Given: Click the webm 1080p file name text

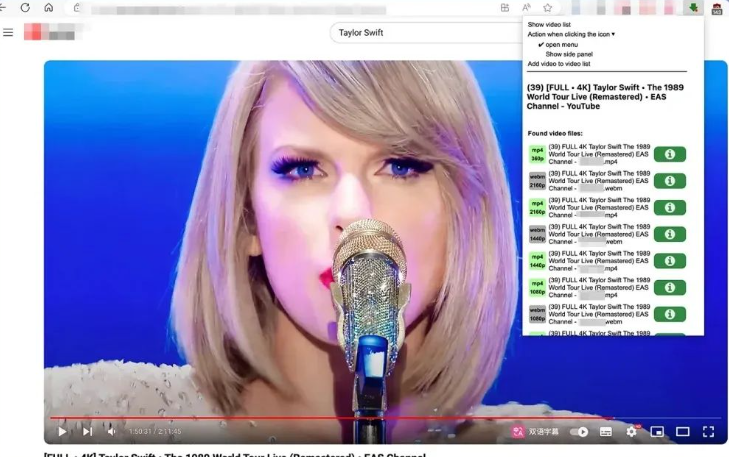Looking at the screenshot, I should pyautogui.click(x=599, y=314).
